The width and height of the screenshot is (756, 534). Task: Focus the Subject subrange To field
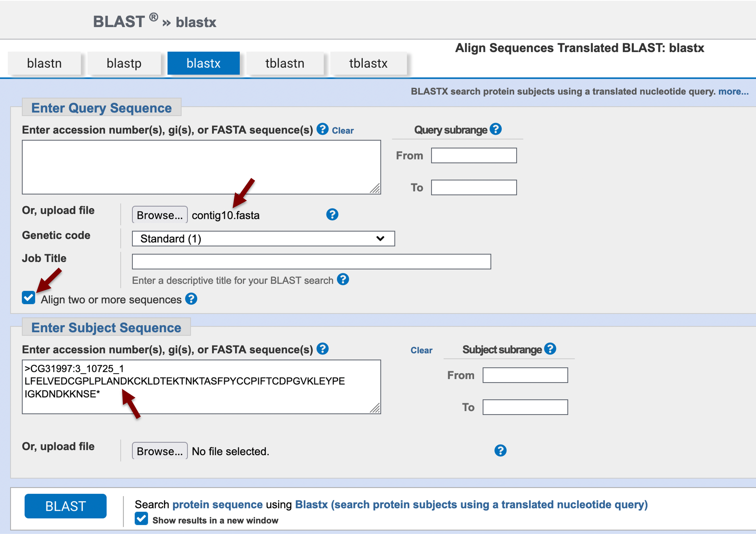click(525, 407)
